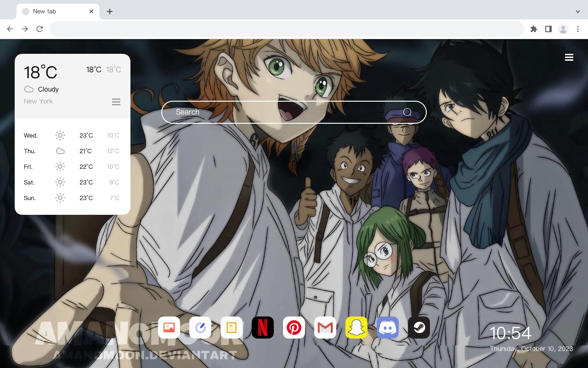
Task: Click the cloud icon in Thu. row
Action: coord(60,151)
